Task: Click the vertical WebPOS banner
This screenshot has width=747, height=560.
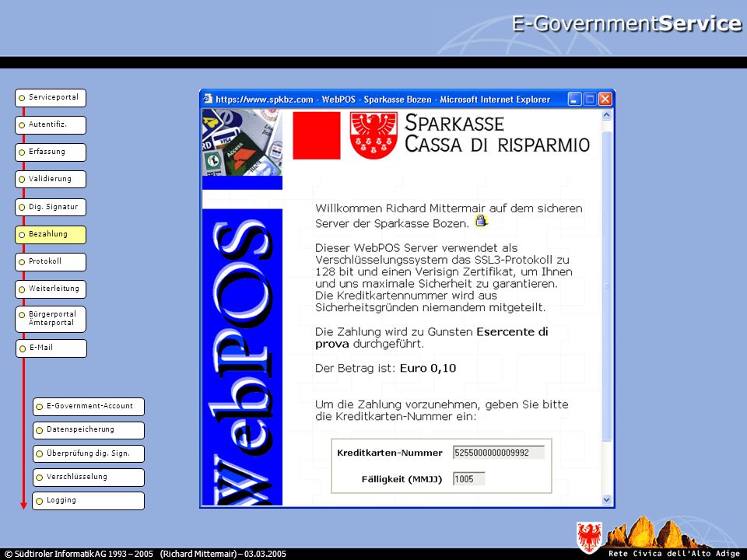Action: click(x=242, y=357)
